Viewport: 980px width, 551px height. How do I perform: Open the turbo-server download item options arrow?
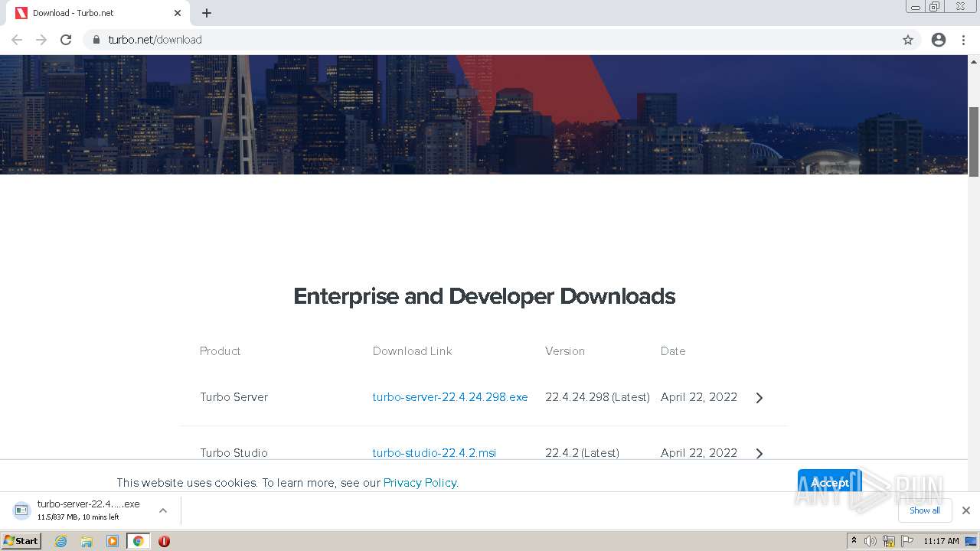(163, 510)
